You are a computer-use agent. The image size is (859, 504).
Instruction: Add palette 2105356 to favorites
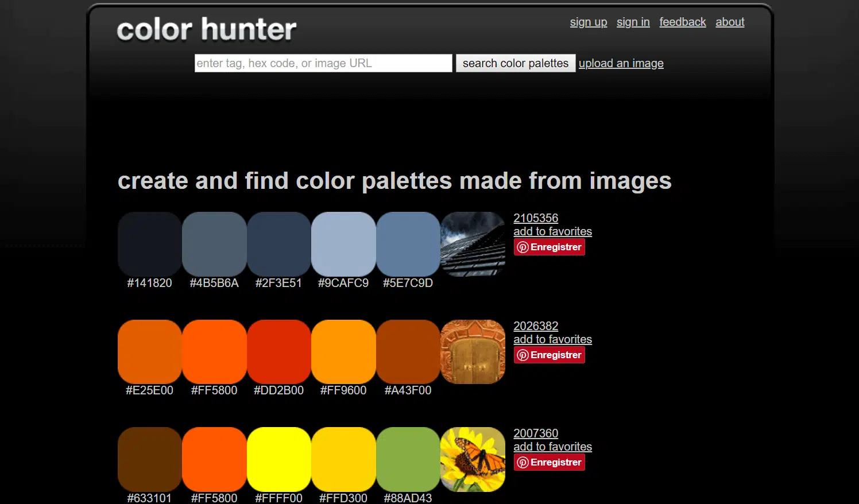coord(552,231)
